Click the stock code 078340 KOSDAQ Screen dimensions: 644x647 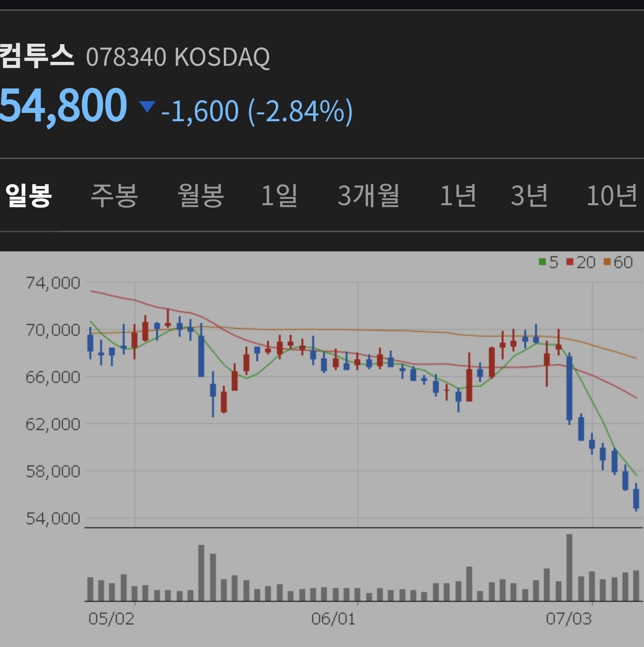[178, 57]
